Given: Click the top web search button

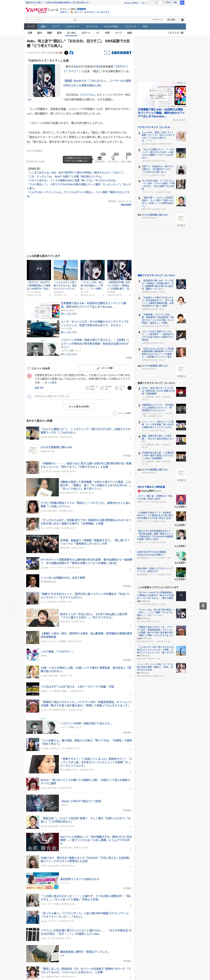Looking at the screenshot, I should pos(182,3).
